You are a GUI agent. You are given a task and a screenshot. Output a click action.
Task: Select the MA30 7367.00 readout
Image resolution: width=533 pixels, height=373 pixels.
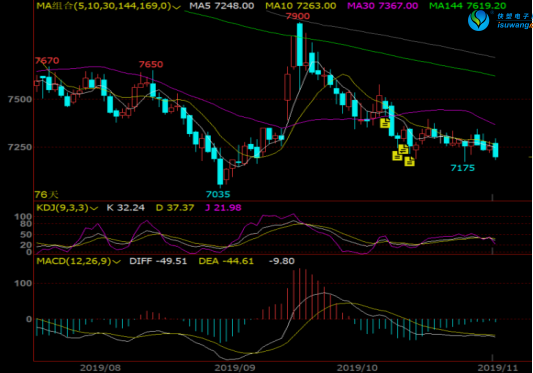point(382,6)
